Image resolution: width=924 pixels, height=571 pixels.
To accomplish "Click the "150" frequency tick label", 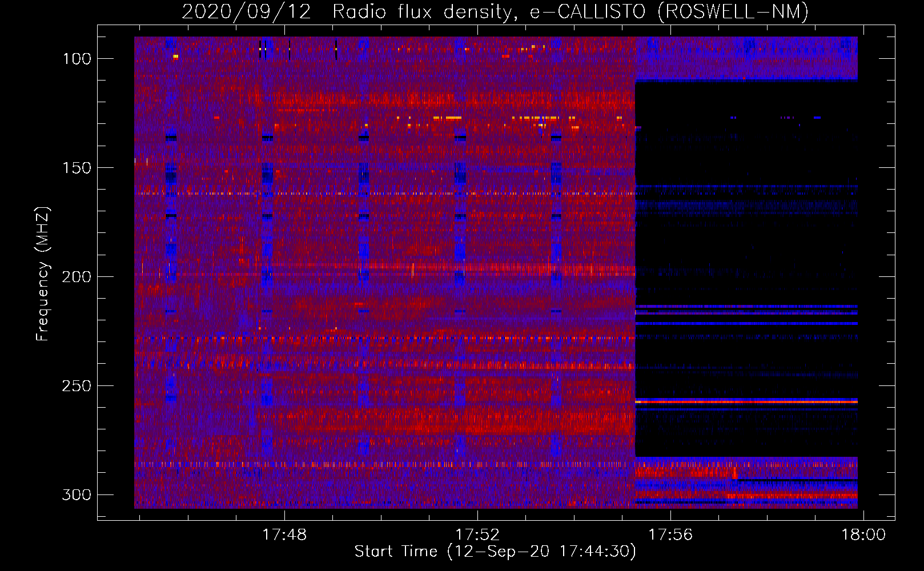I will [77, 168].
